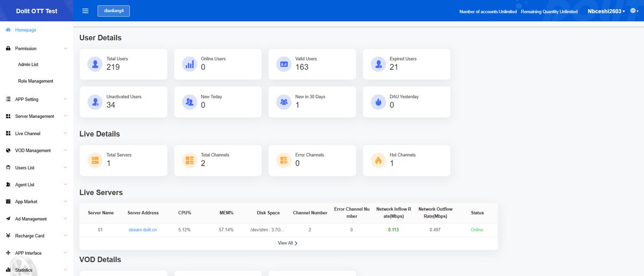This screenshot has width=644, height=276.
Task: Expand the App Market chevron
Action: [x=65, y=202]
